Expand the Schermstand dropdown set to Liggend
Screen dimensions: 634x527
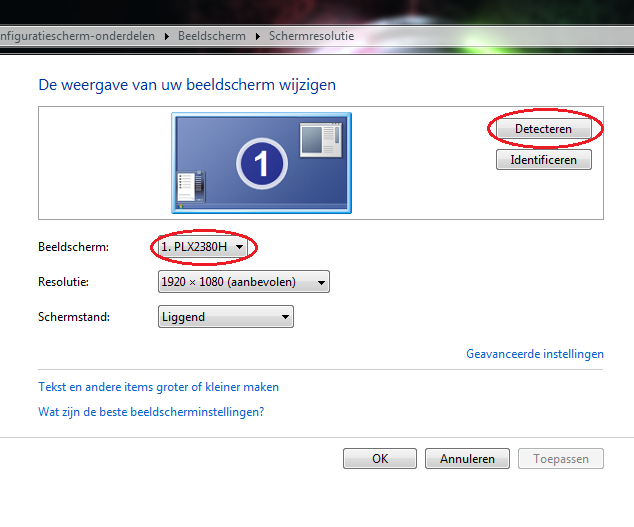[x=226, y=316]
